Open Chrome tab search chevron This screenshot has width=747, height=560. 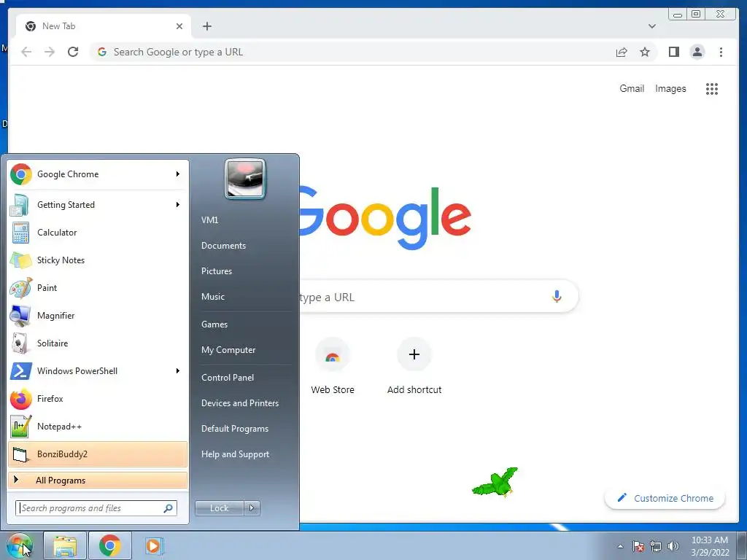click(x=651, y=26)
